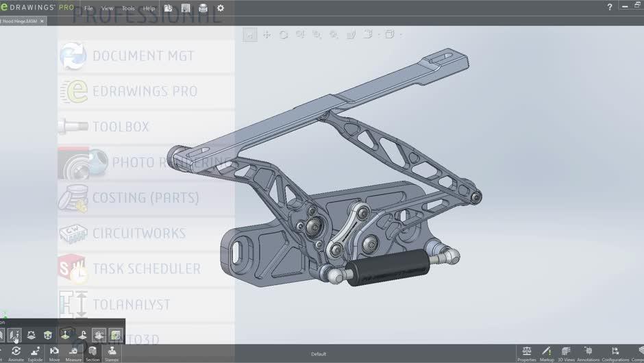644x363 pixels.
Task: Open the Annotations panel
Action: pyautogui.click(x=588, y=353)
